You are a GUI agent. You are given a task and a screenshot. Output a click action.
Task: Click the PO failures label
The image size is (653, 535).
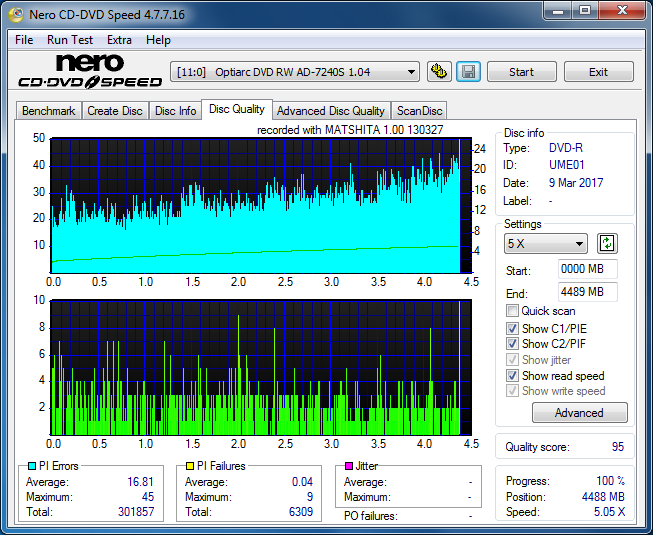point(371,516)
